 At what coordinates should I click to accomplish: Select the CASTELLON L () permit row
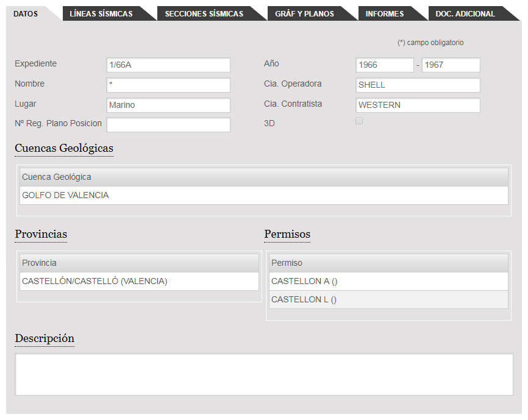coord(388,299)
